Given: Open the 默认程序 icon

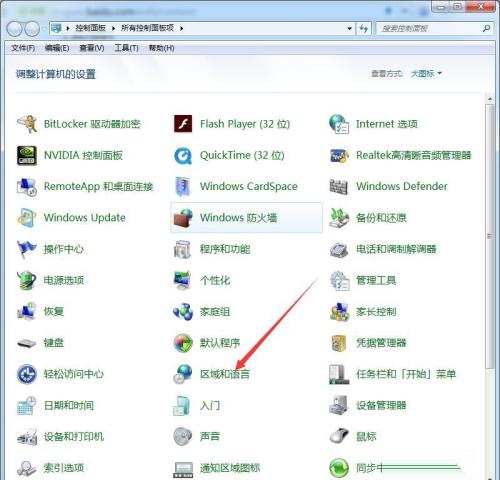Looking at the screenshot, I should (x=183, y=343).
